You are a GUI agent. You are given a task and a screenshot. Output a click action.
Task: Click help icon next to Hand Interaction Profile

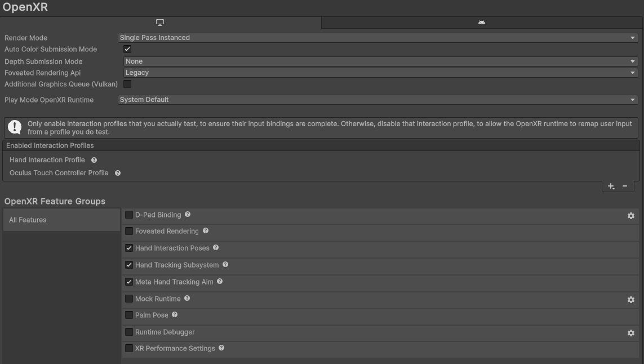point(94,160)
